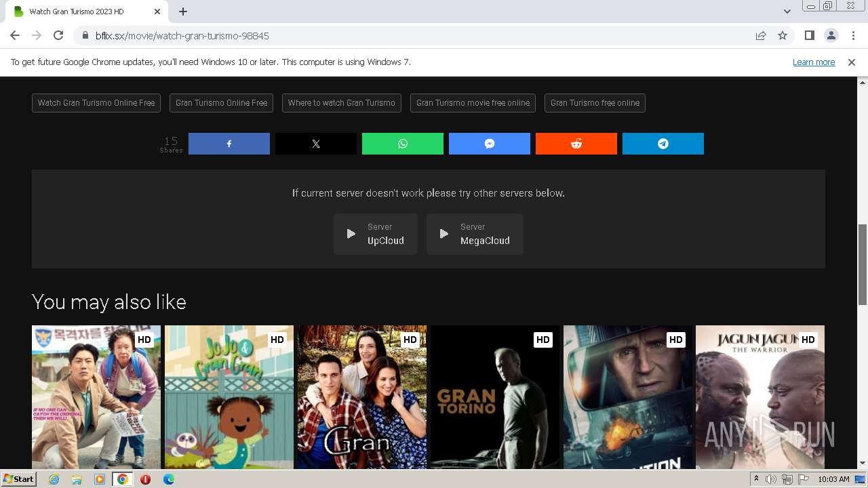Open the Jagun Jagun The Warrior poster
The image size is (868, 488).
click(760, 397)
